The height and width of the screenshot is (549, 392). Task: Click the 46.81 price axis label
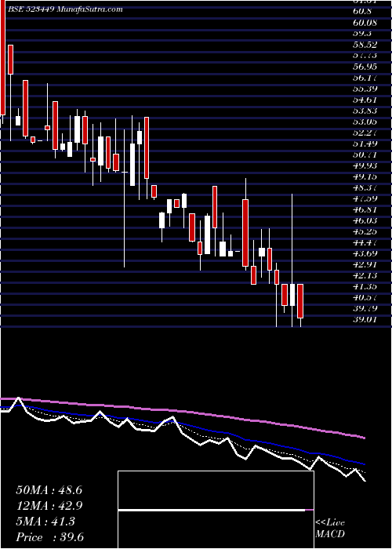[365, 209]
